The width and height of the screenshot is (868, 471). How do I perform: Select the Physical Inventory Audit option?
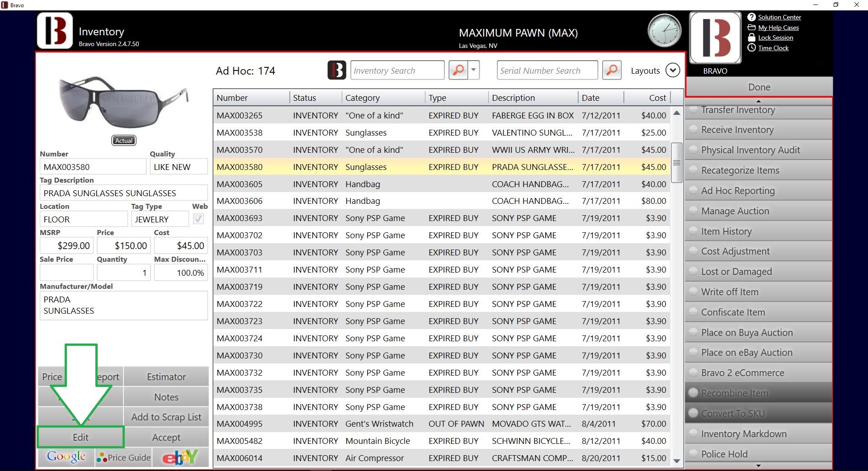coord(759,150)
